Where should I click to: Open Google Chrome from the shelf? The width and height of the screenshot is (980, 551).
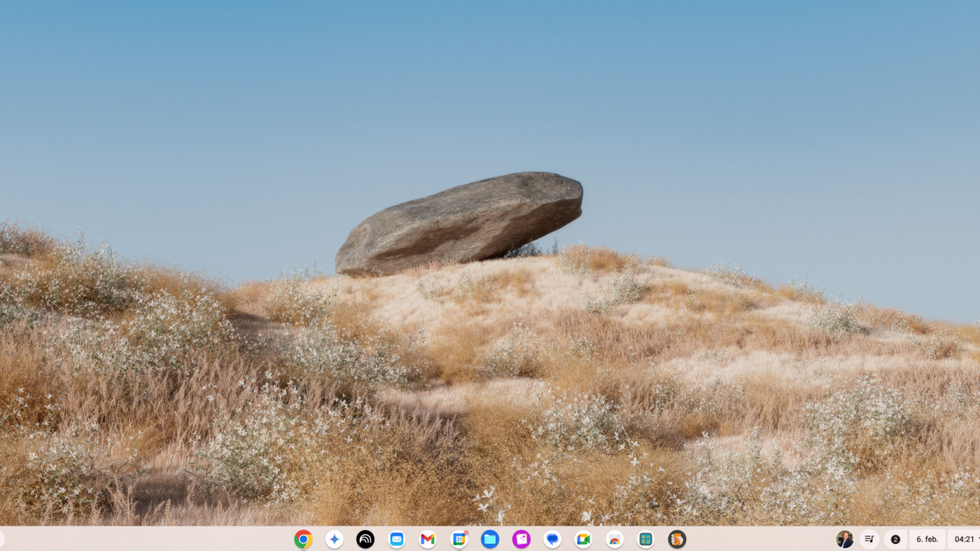click(303, 539)
